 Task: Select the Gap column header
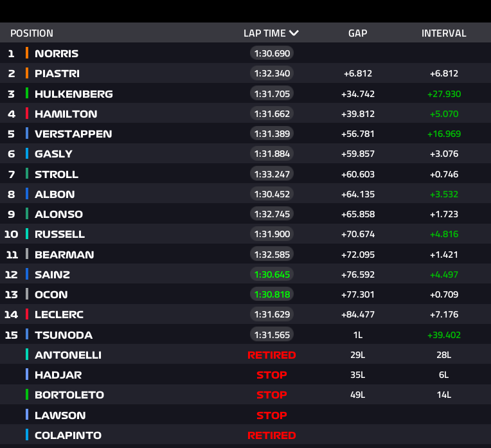[357, 33]
